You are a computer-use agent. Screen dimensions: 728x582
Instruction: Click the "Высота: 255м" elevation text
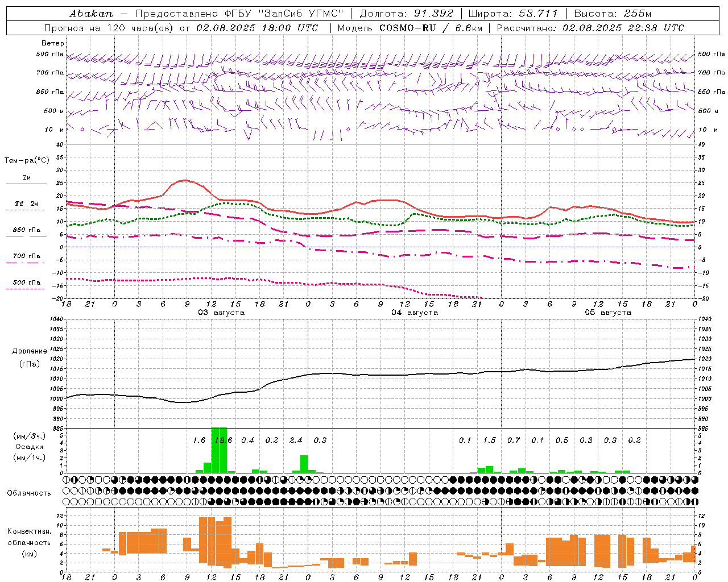point(613,14)
